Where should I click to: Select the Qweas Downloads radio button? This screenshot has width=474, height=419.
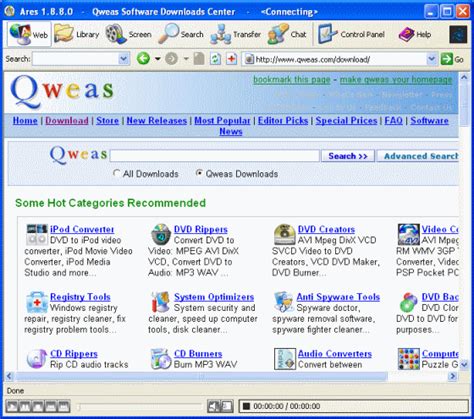point(199,173)
